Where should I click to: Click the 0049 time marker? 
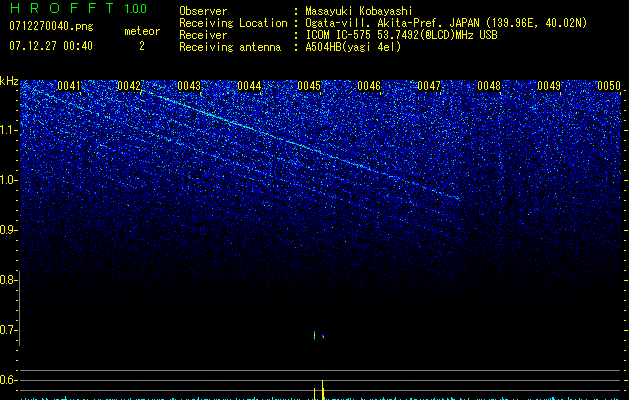(x=549, y=86)
